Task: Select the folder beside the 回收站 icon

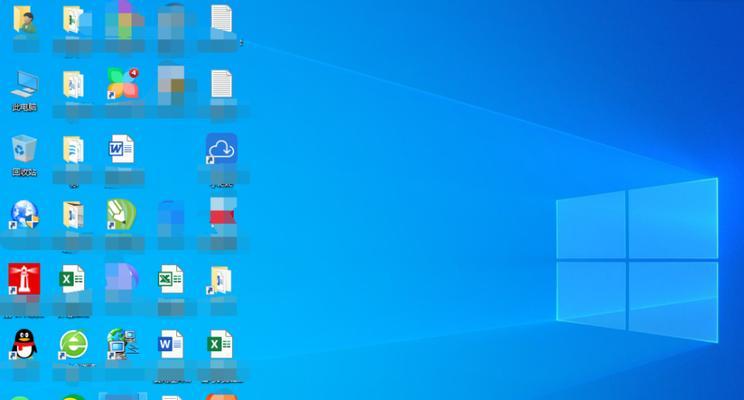Action: [74, 149]
